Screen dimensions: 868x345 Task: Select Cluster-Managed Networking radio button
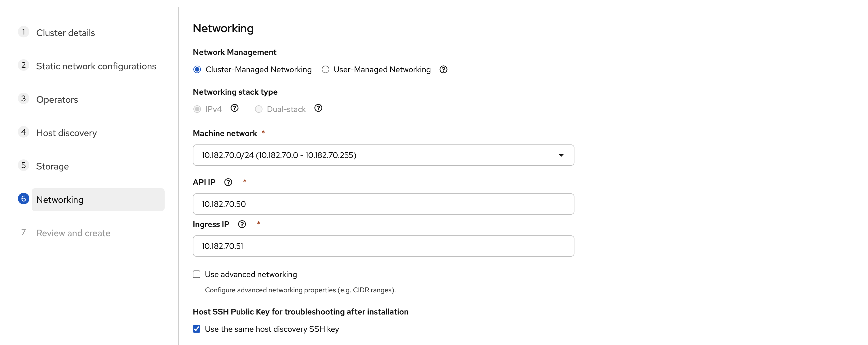[x=197, y=69]
